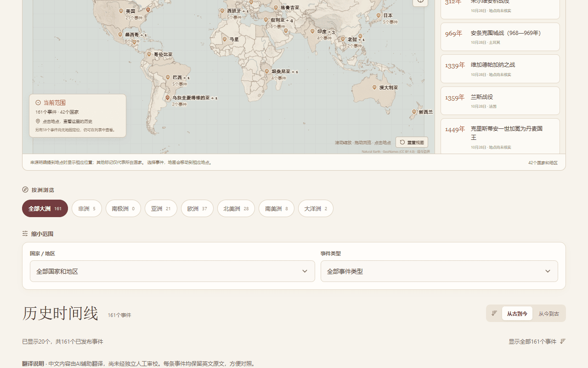588x368 pixels.
Task: Click the 42个国家和地区 count text
Action: 543,163
